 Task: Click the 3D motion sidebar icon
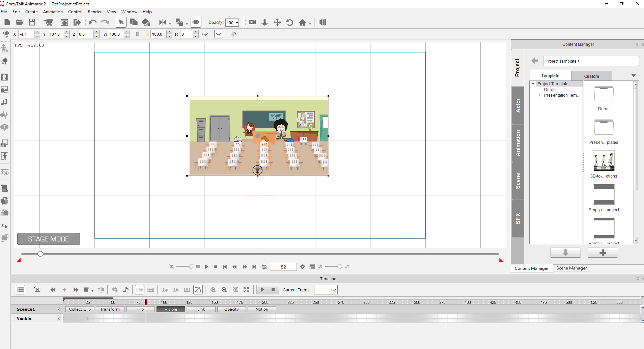pyautogui.click(x=4, y=172)
